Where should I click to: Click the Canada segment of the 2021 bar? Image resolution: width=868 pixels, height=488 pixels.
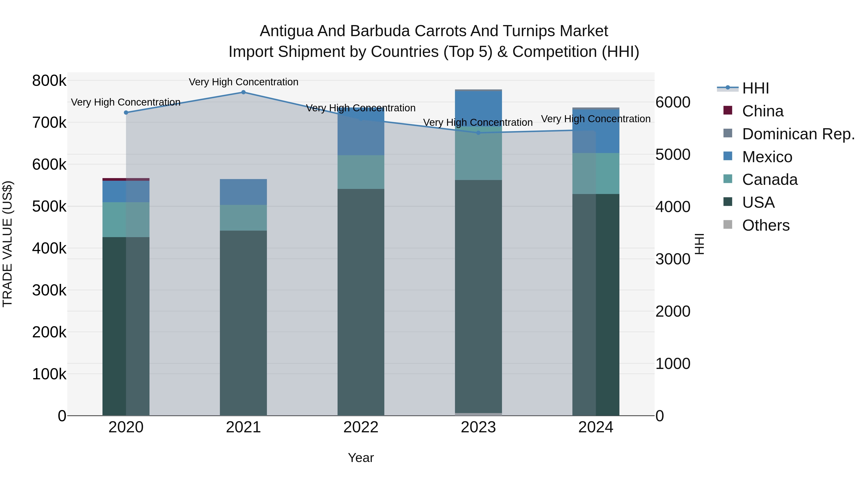click(x=243, y=218)
